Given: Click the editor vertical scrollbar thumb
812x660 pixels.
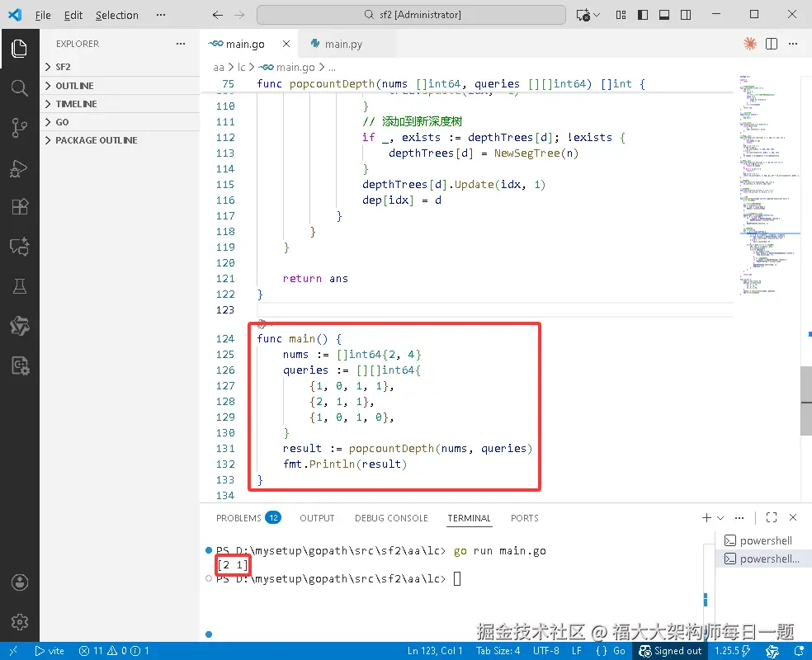Looking at the screenshot, I should [x=806, y=401].
